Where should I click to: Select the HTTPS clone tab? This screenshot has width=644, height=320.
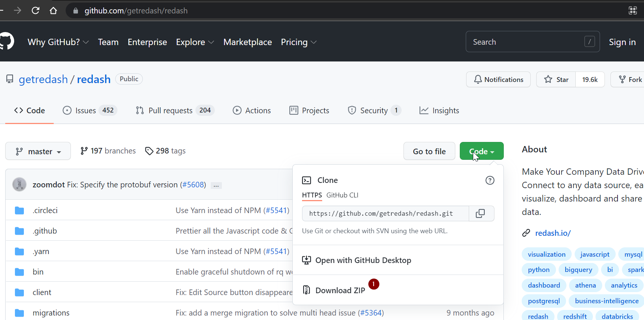(312, 195)
